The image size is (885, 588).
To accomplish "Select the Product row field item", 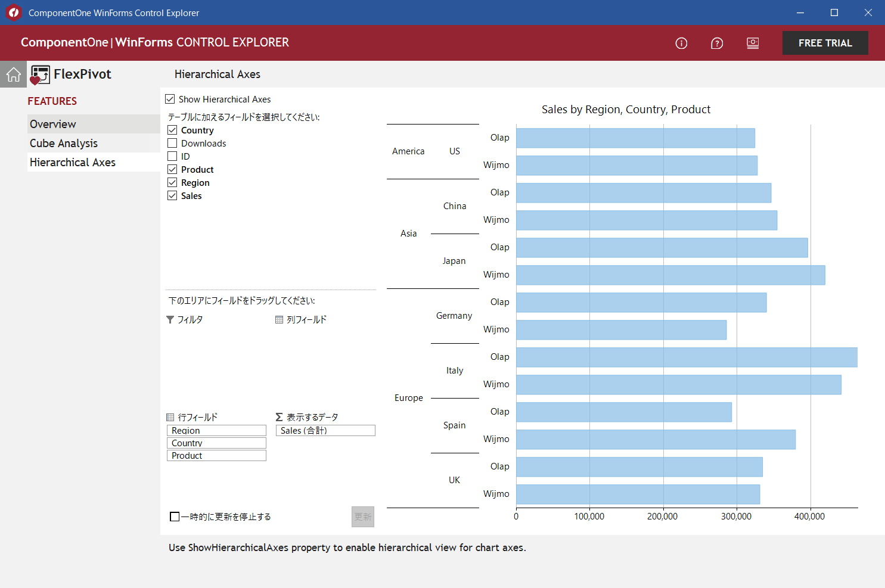I will coord(216,455).
